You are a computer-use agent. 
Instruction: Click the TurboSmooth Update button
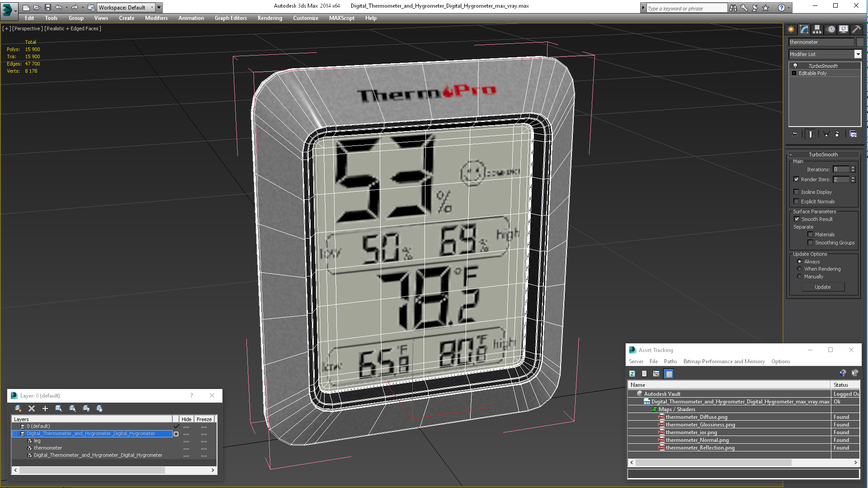pos(823,287)
